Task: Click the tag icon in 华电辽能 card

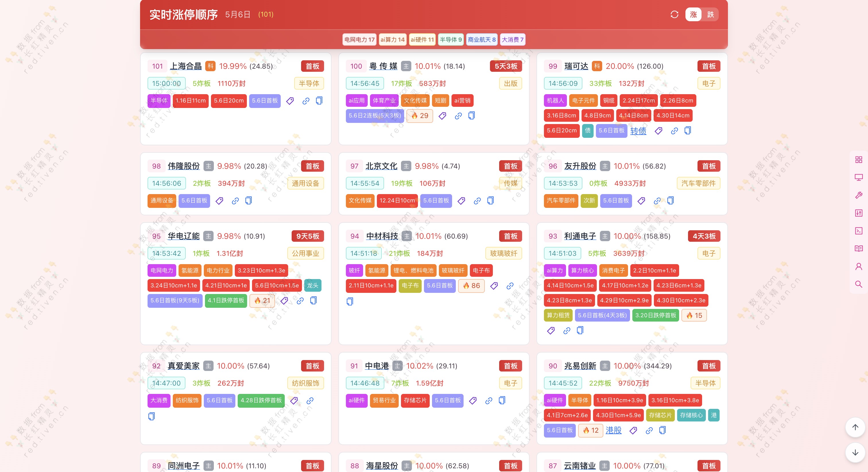Action: pos(284,301)
